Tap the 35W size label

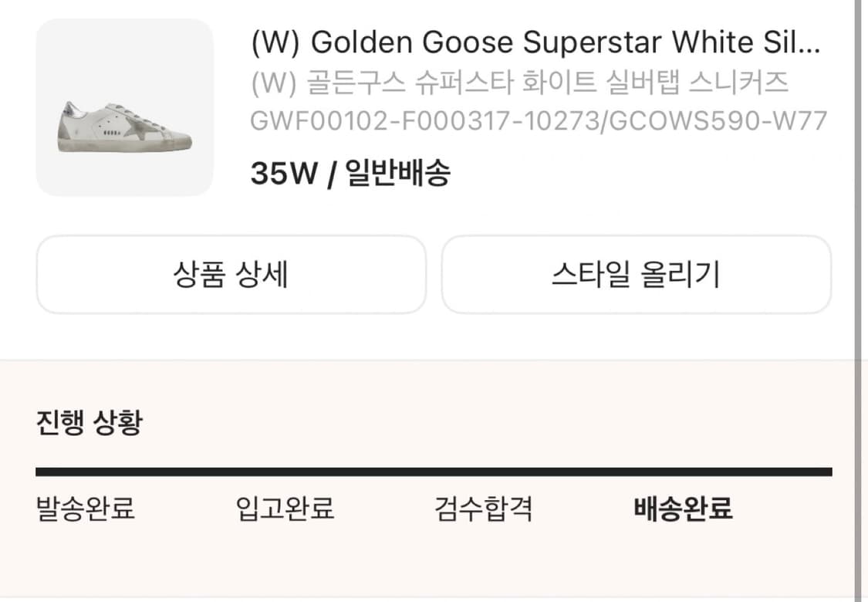[x=283, y=174]
